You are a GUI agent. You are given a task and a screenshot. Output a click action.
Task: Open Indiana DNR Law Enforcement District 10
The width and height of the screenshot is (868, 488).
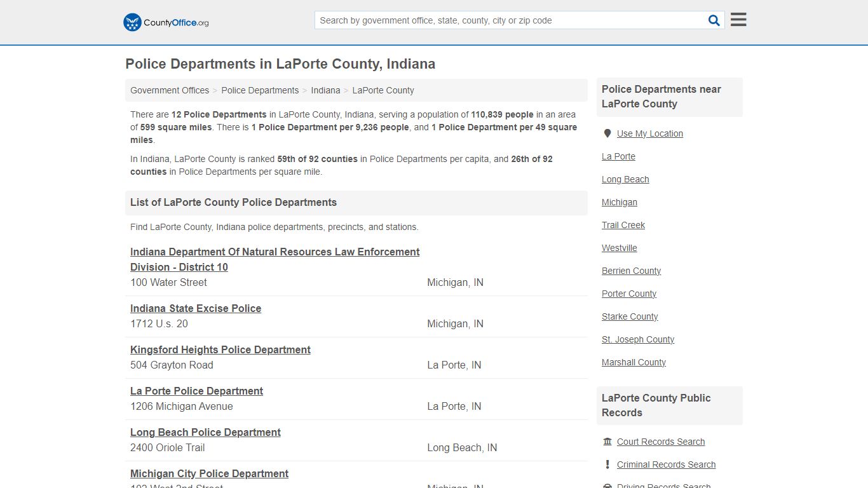(x=275, y=259)
